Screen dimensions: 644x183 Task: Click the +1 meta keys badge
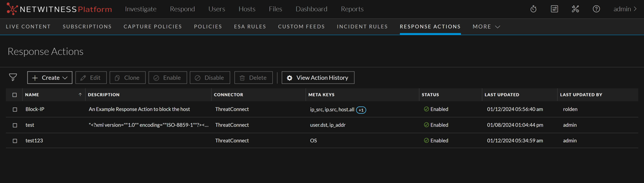click(x=361, y=110)
